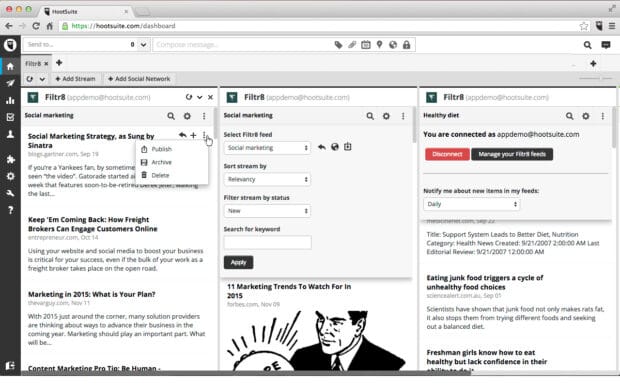Screen dimensions: 620x388
Task: Click the globe targeting icon in compose bar
Action: pos(393,45)
